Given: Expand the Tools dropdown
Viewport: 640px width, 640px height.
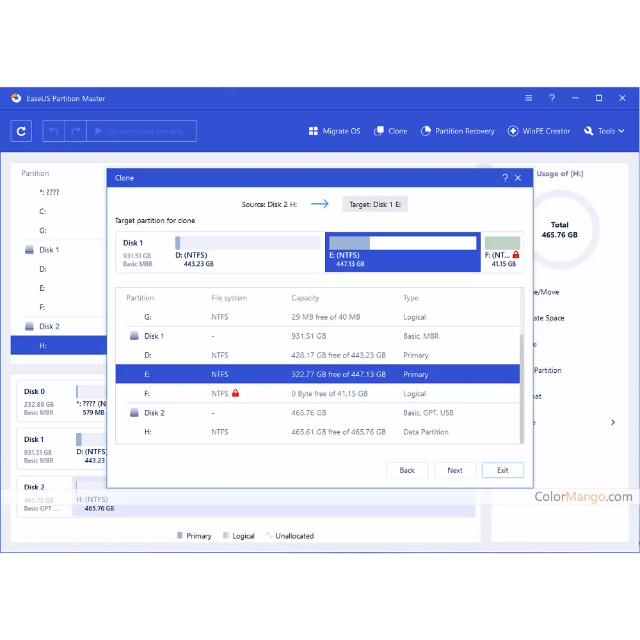Looking at the screenshot, I should click(605, 131).
